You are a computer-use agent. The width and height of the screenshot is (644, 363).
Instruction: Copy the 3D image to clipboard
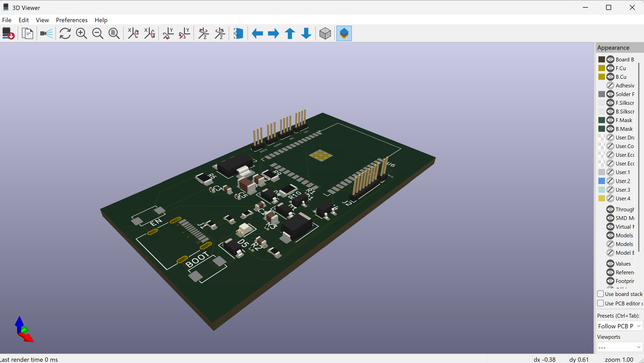27,33
